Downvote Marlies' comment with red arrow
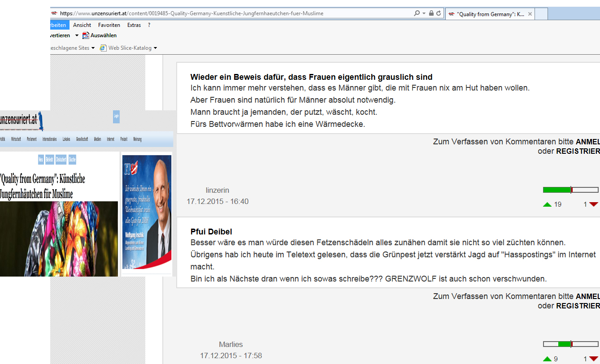Viewport: 600px width, 364px height. 594,359
